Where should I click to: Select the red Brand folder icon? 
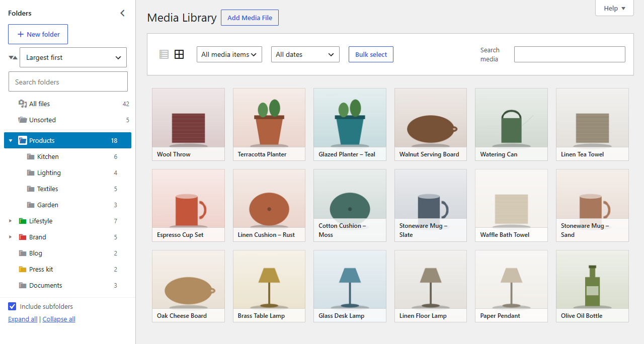click(x=23, y=237)
